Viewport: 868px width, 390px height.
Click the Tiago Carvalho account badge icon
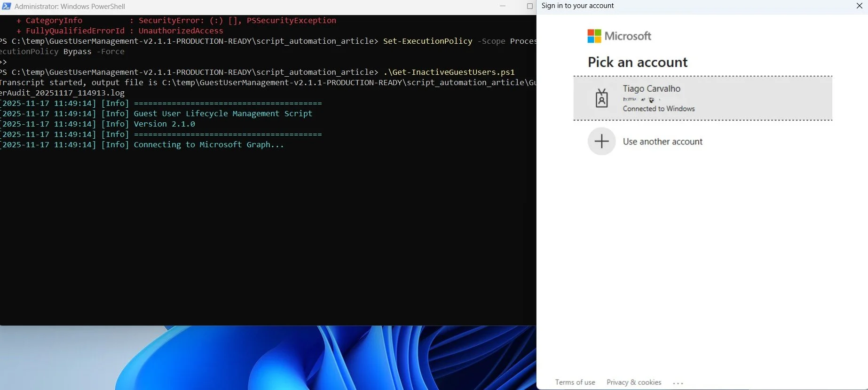(x=602, y=98)
